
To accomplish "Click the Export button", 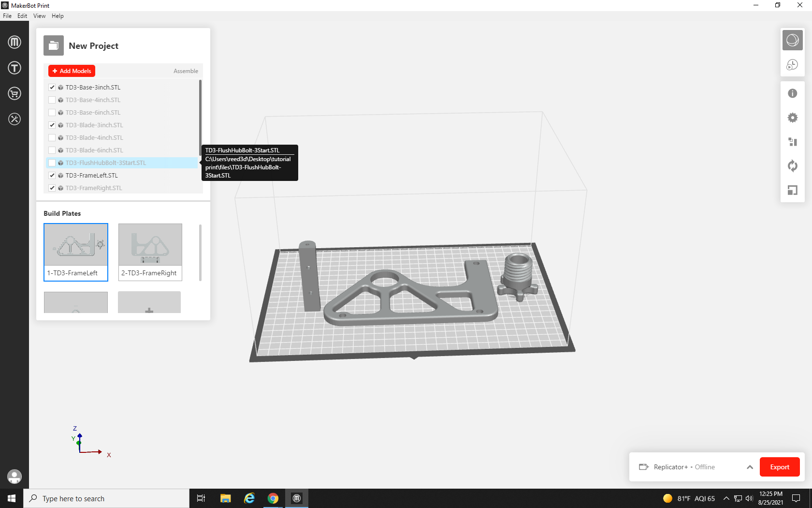I will pyautogui.click(x=780, y=467).
